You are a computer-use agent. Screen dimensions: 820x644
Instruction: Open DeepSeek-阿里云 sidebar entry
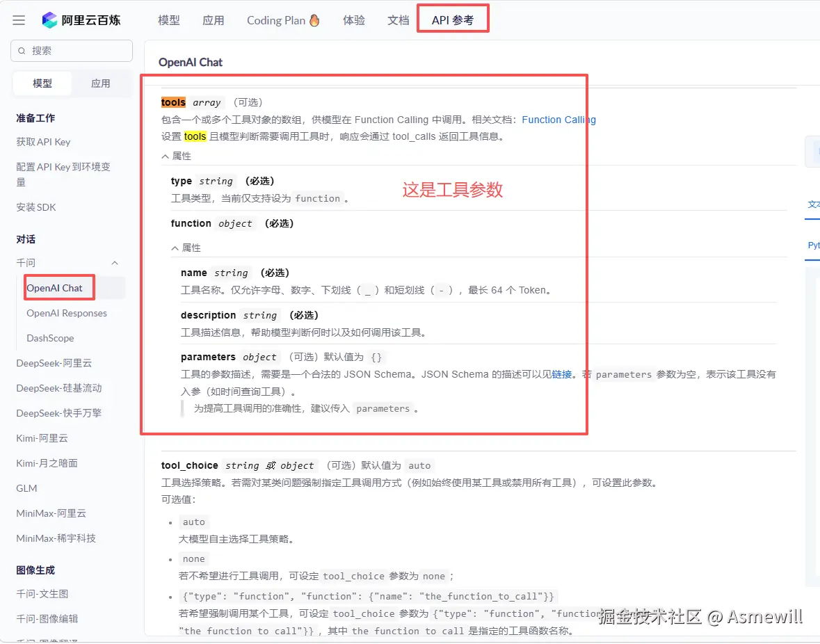(x=54, y=363)
